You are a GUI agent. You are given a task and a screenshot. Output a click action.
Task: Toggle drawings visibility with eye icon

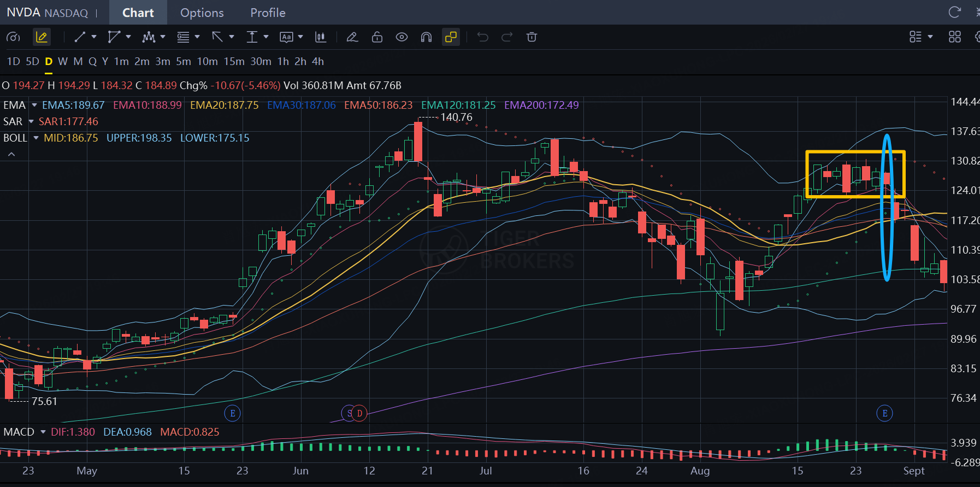click(x=402, y=37)
